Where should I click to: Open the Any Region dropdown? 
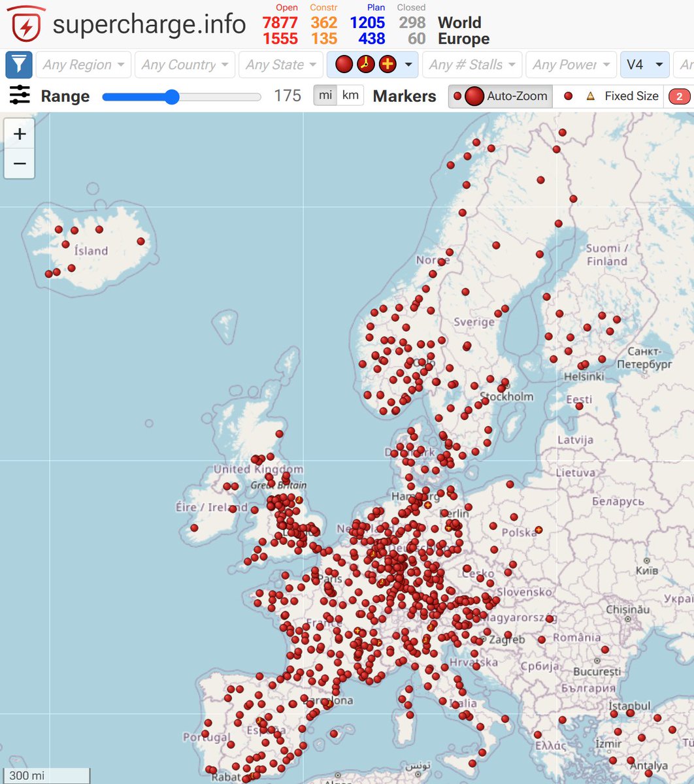[x=82, y=64]
